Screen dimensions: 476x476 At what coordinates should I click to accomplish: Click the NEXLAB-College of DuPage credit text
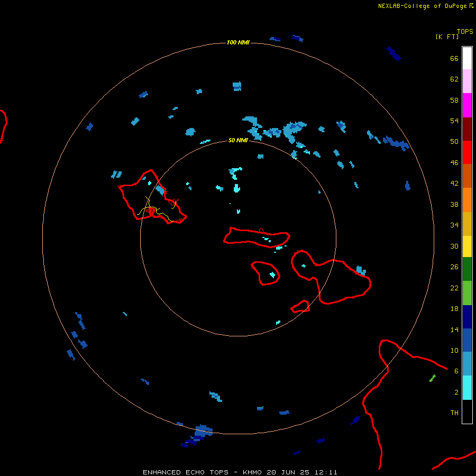pyautogui.click(x=422, y=6)
